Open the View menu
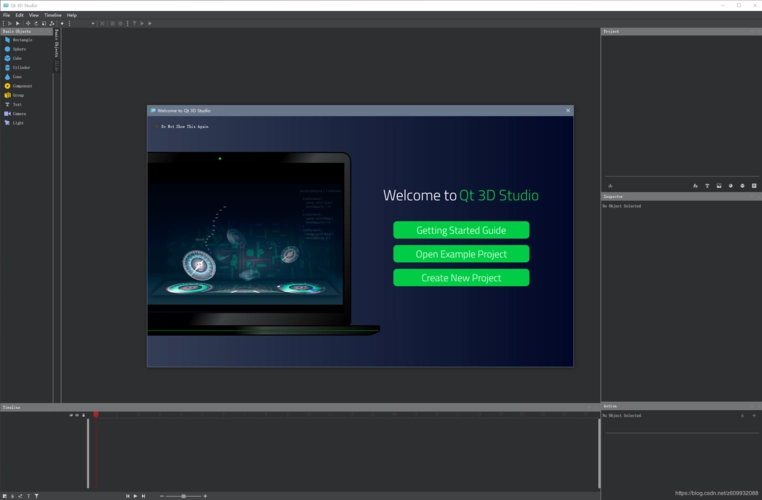This screenshot has width=762, height=500. pos(34,15)
